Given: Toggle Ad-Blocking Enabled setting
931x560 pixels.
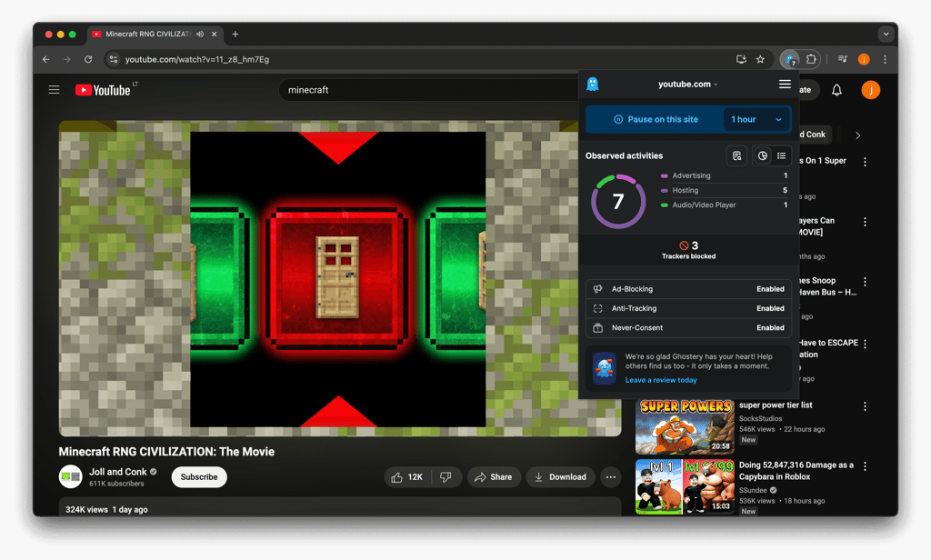Looking at the screenshot, I should [689, 288].
